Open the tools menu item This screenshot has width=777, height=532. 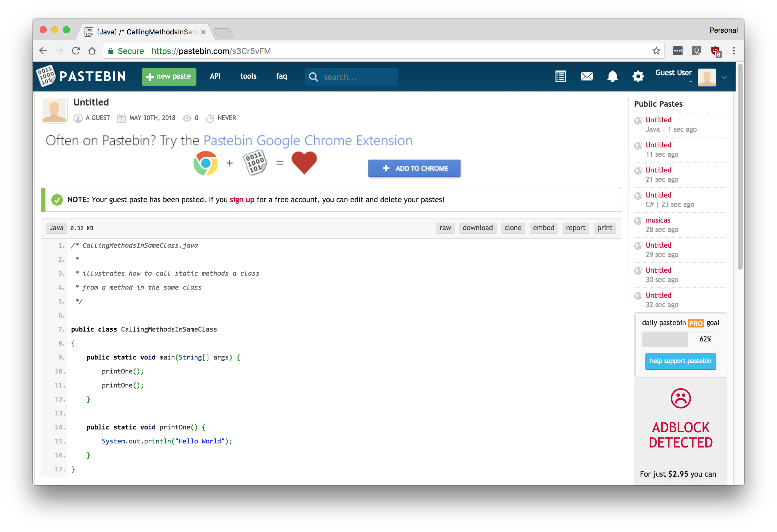pos(248,76)
